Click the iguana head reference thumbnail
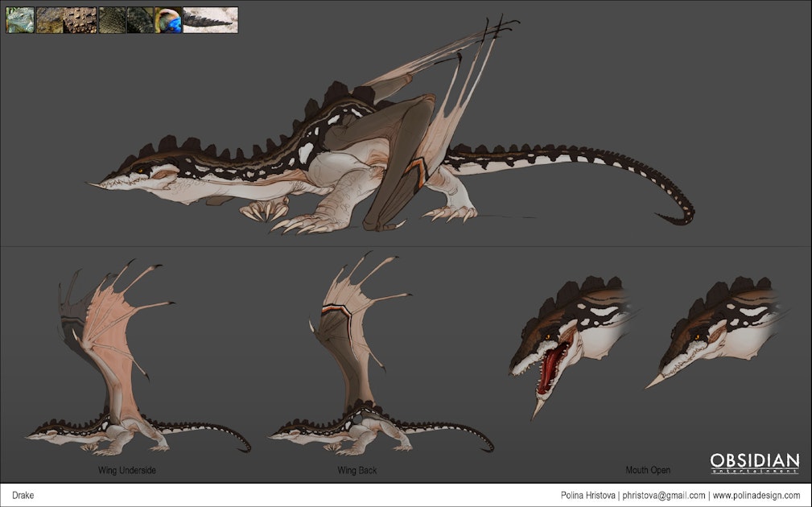Screen dimensions: 812x507 [20, 20]
